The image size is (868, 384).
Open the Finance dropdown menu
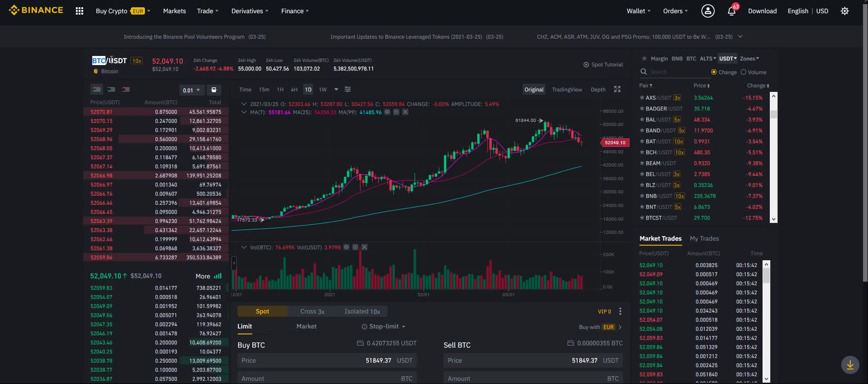295,11
